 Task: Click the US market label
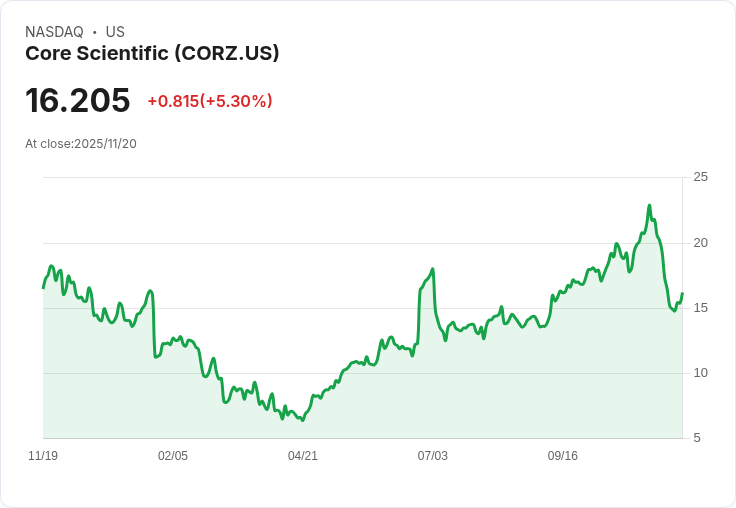115,32
